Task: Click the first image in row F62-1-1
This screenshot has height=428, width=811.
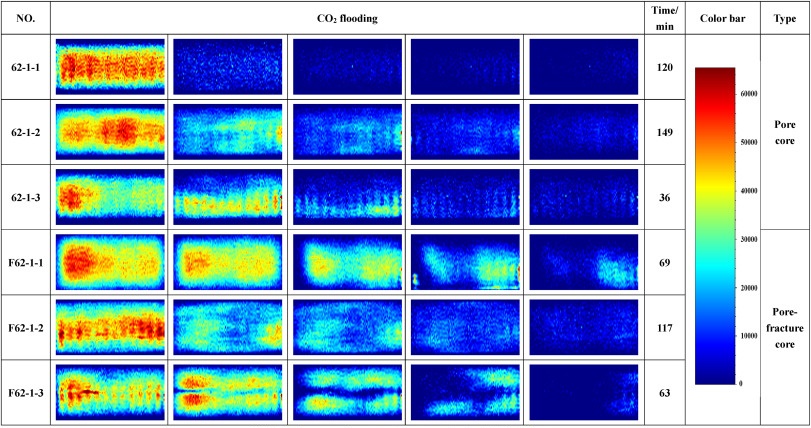Action: click(110, 262)
